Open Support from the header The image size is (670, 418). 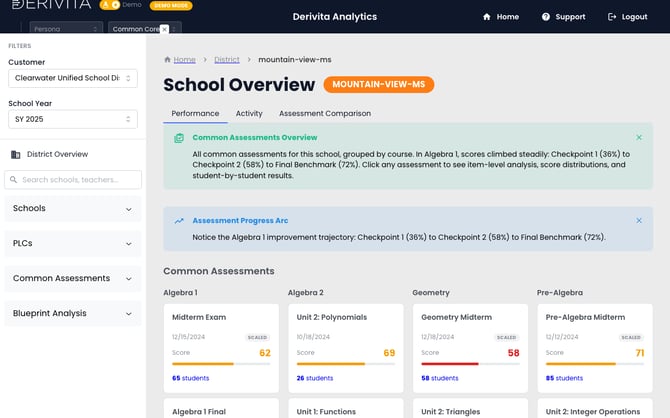point(563,17)
